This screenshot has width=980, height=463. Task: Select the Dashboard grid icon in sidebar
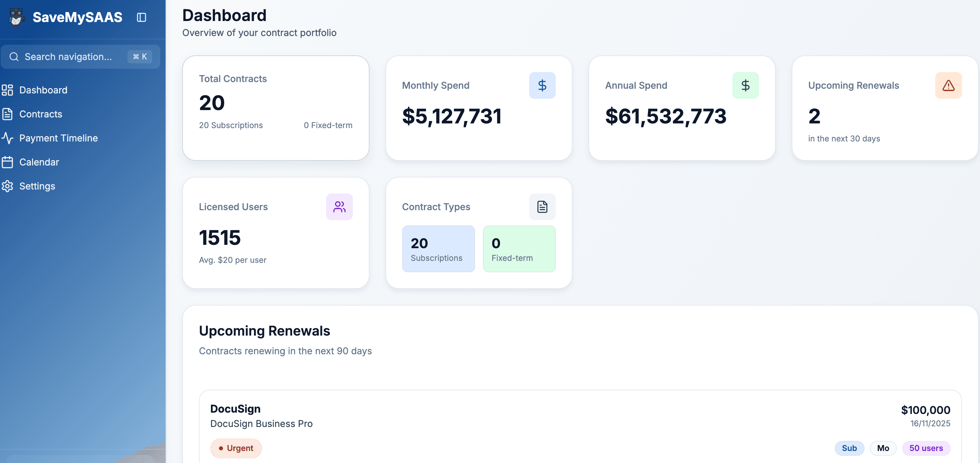coord(8,90)
